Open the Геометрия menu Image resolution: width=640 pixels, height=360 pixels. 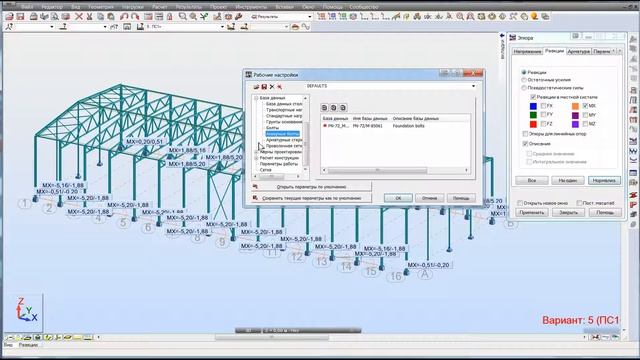click(101, 7)
